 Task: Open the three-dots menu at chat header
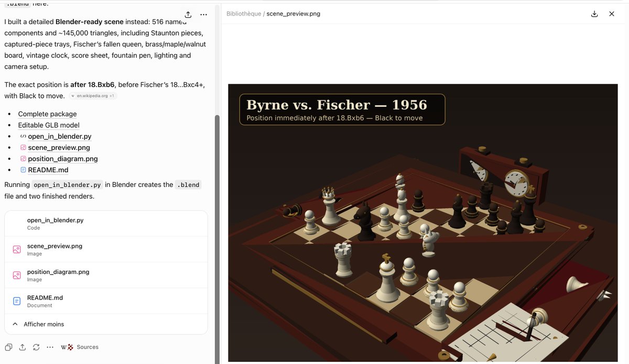(204, 15)
